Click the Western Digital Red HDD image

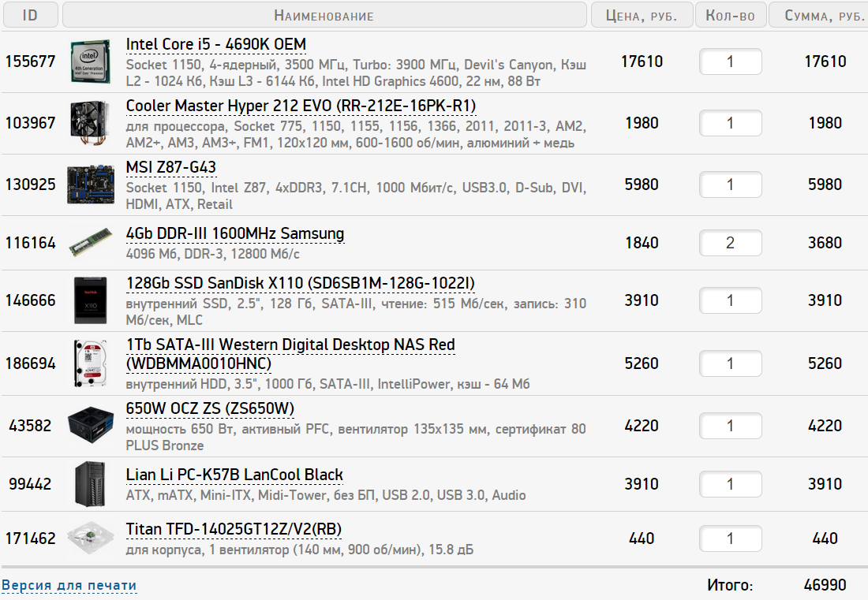91,363
